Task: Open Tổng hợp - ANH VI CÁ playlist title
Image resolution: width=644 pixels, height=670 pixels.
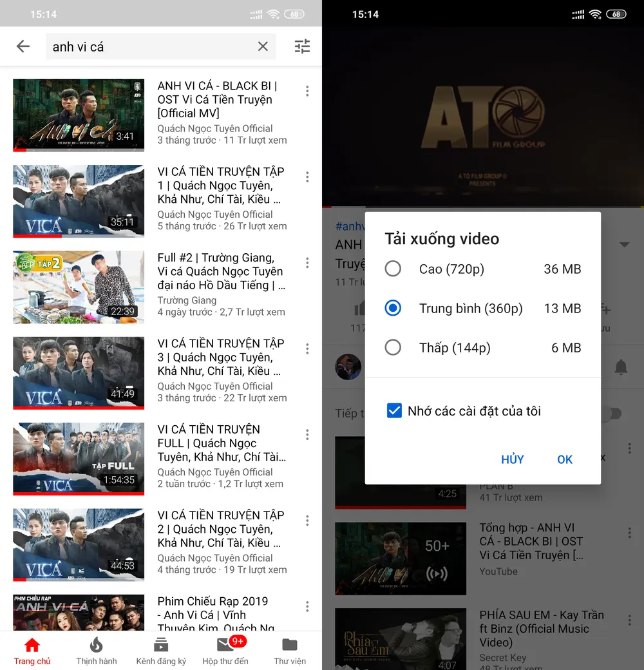Action: (531, 541)
